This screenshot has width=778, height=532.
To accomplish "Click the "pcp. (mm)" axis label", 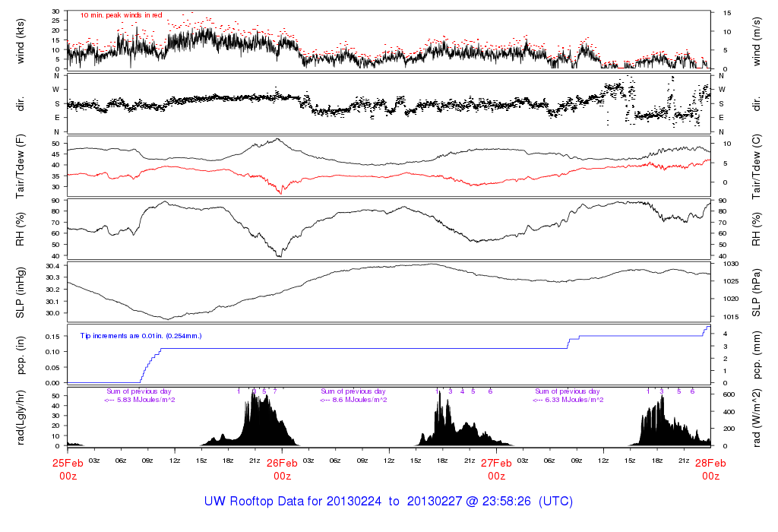I will pos(756,356).
